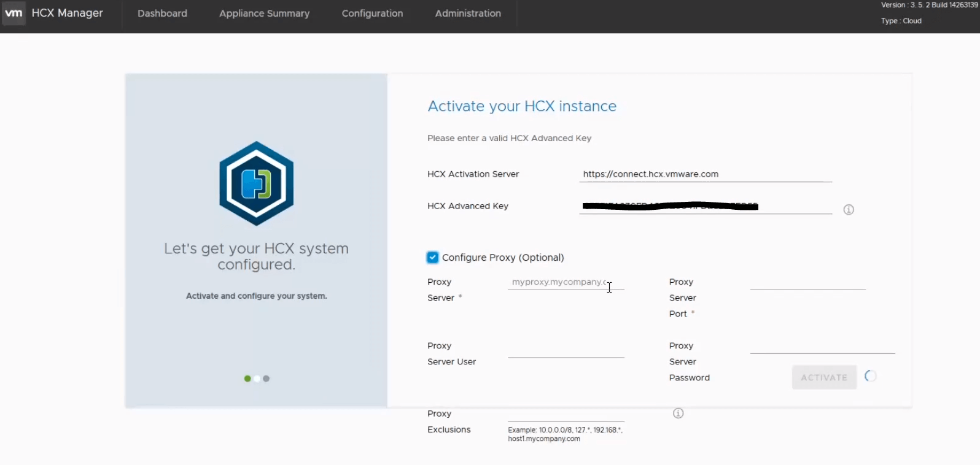The image size is (980, 465).
Task: Switch to the Configuration tab
Action: click(372, 13)
